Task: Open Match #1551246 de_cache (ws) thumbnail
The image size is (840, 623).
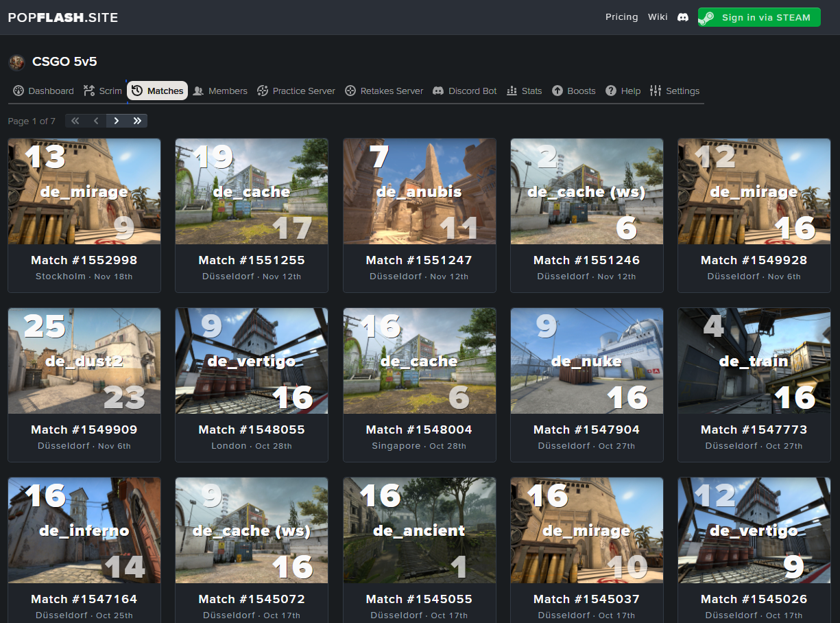Action: tap(587, 191)
